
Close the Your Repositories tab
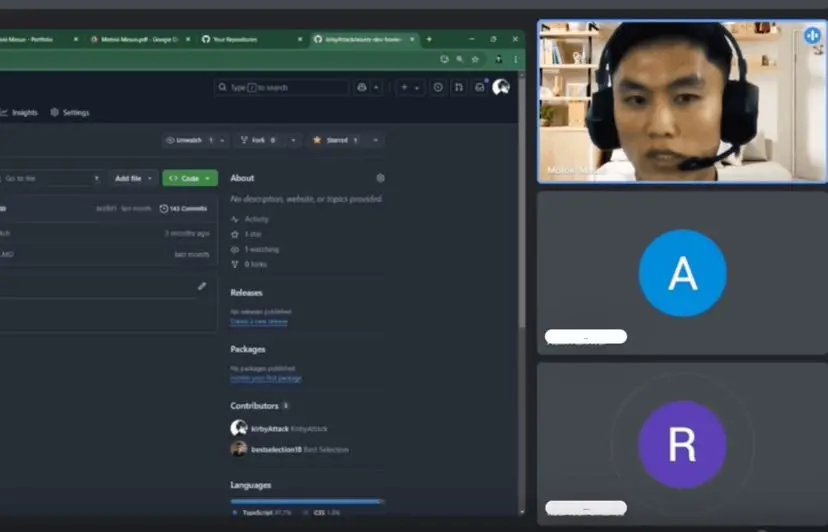click(x=300, y=39)
